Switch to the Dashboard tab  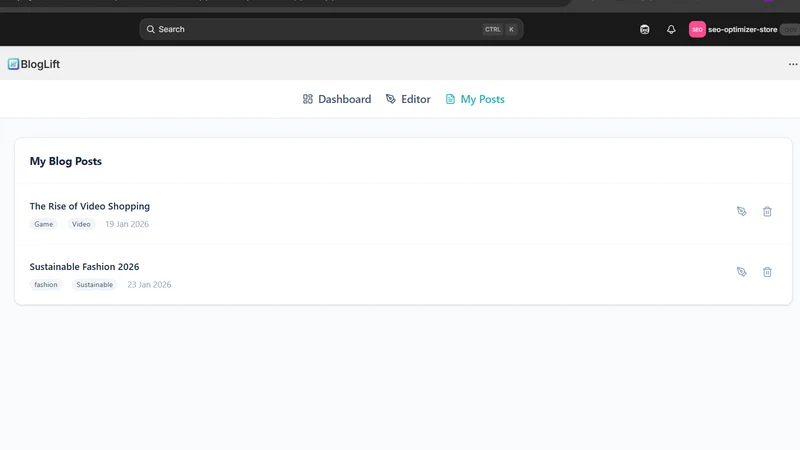coord(337,99)
